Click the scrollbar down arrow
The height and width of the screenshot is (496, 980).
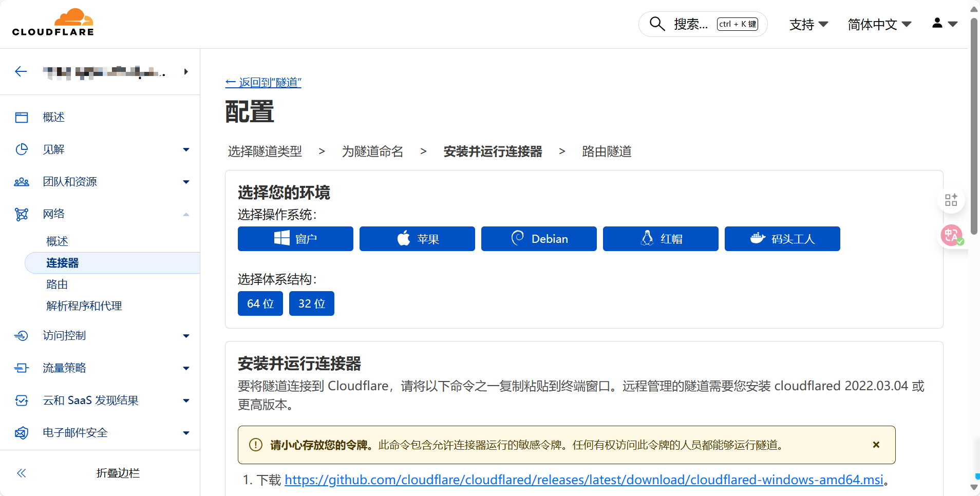coord(974,487)
